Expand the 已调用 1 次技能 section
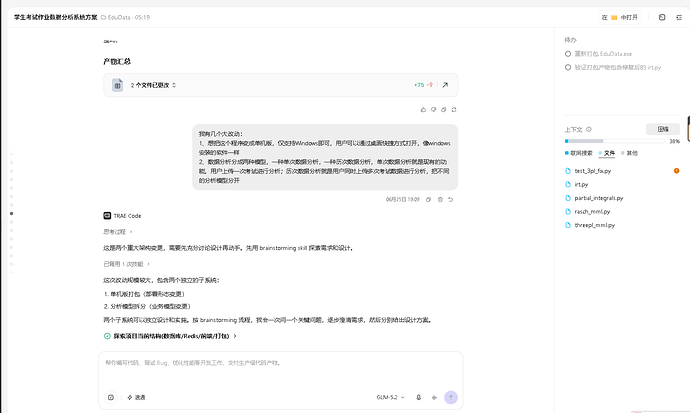690x413 pixels. tap(126, 264)
